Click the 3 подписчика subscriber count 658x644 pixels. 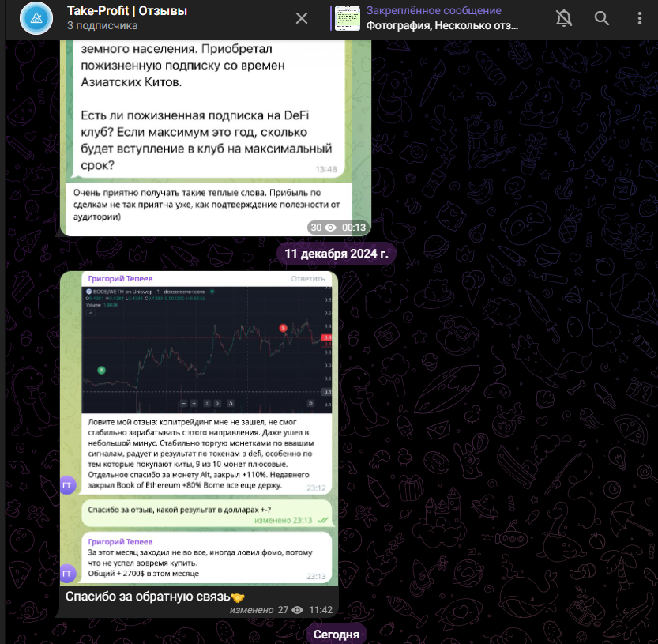(102, 26)
